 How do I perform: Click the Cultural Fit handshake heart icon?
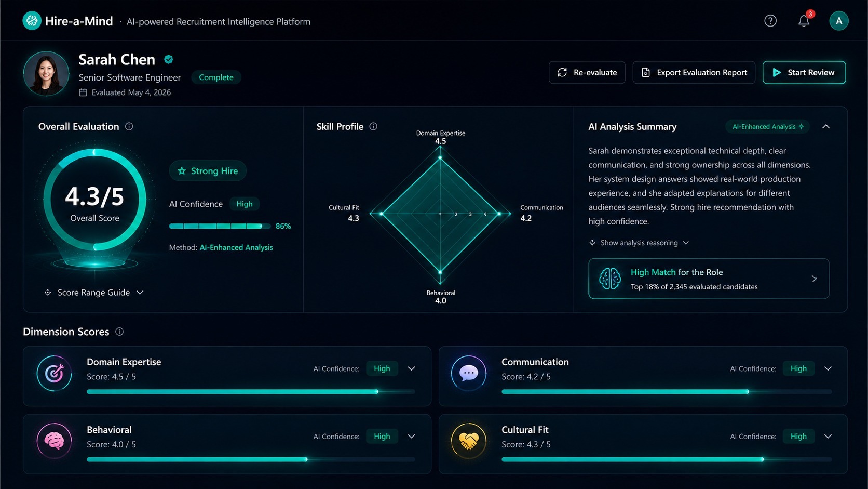469,441
